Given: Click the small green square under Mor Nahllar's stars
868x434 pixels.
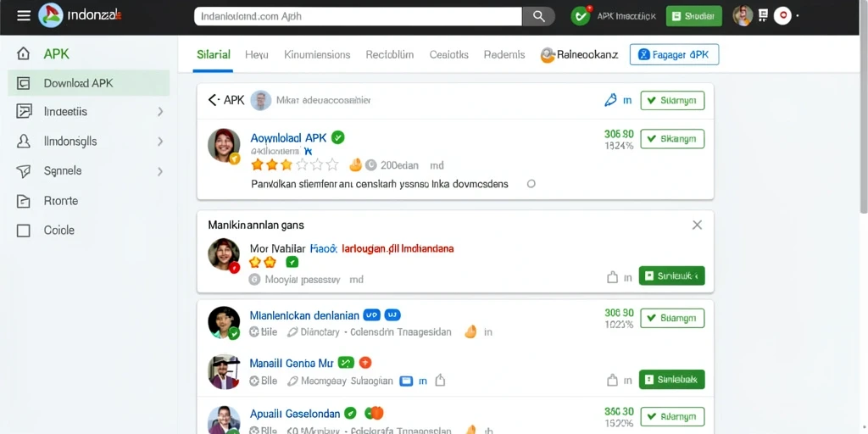Looking at the screenshot, I should 292,262.
